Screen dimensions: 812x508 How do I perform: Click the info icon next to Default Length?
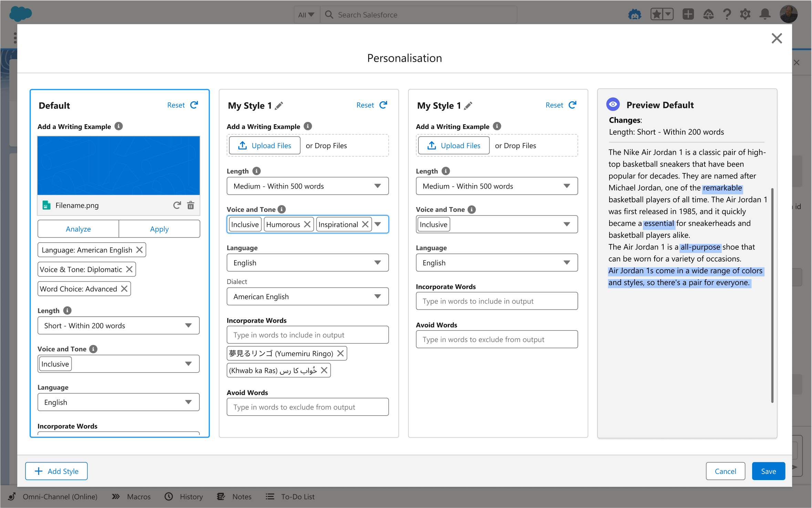tap(67, 311)
